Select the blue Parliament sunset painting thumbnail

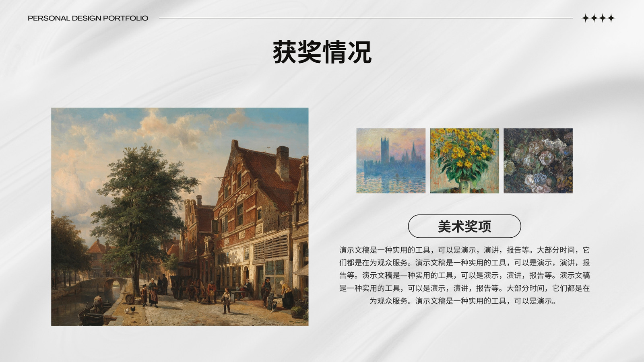(x=391, y=161)
